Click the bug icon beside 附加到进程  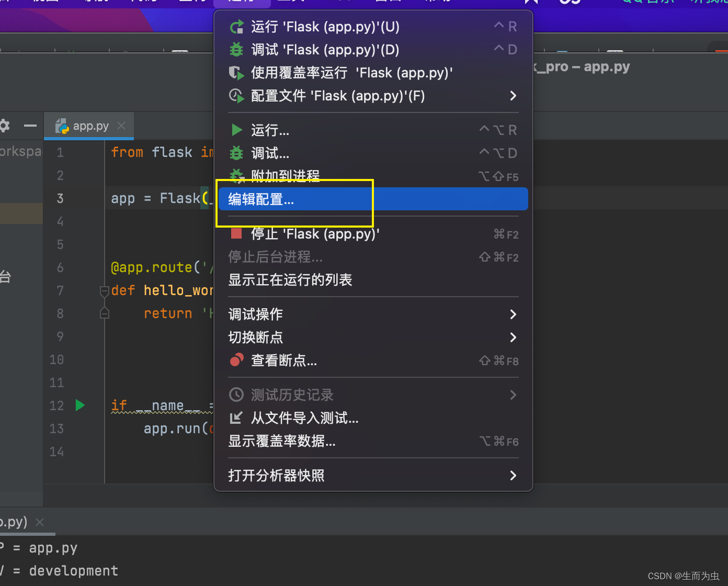click(x=236, y=176)
